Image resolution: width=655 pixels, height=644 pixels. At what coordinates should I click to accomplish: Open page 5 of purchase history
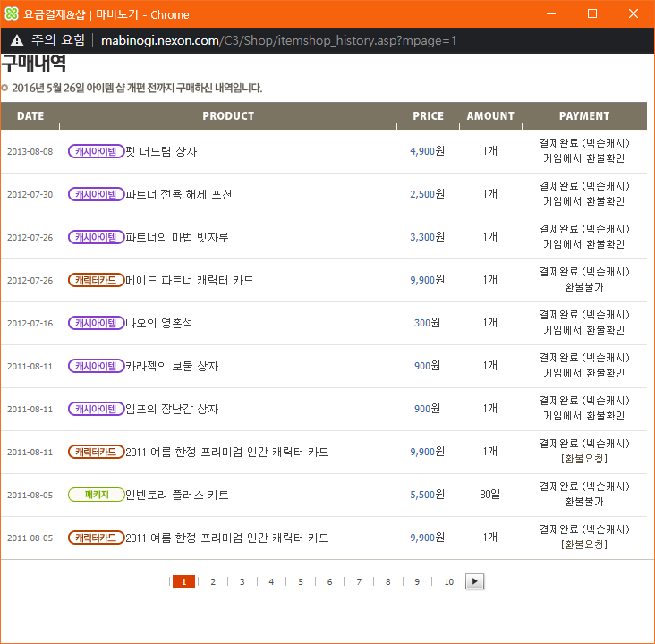(301, 581)
